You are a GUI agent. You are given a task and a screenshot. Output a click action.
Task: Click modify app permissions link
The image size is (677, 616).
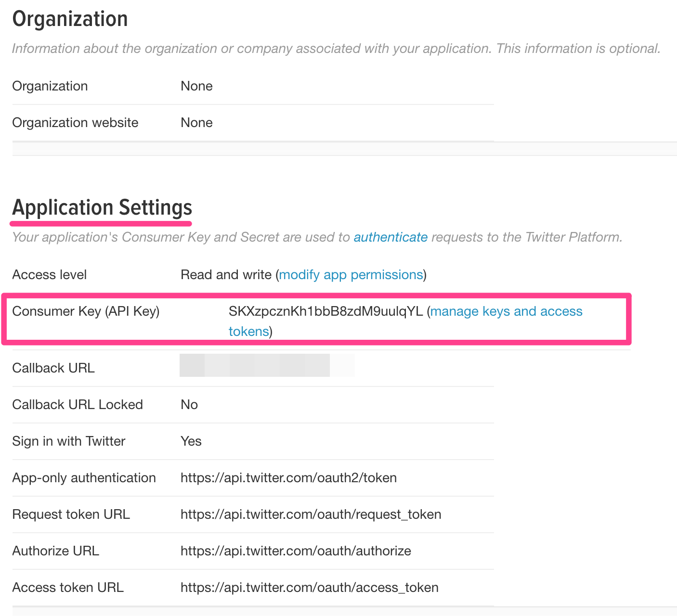tap(351, 275)
